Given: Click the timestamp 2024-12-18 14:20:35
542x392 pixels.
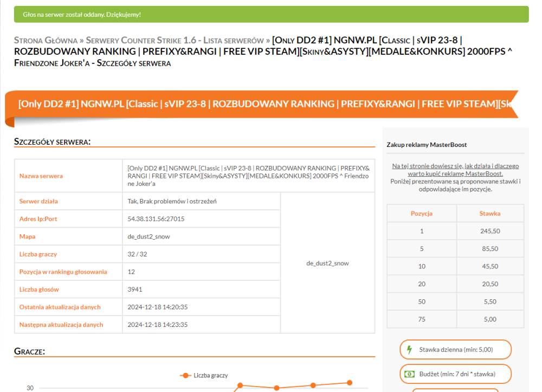Looking at the screenshot, I should pos(158,307).
